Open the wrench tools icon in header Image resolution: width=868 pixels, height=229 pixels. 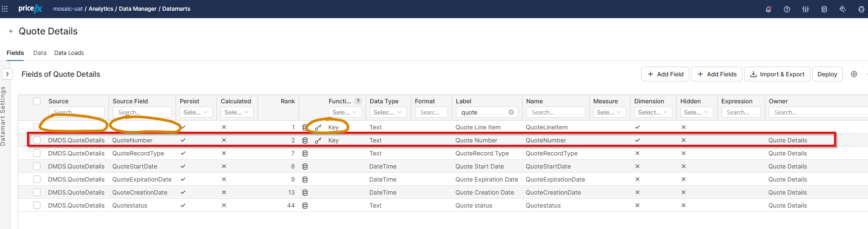click(843, 9)
